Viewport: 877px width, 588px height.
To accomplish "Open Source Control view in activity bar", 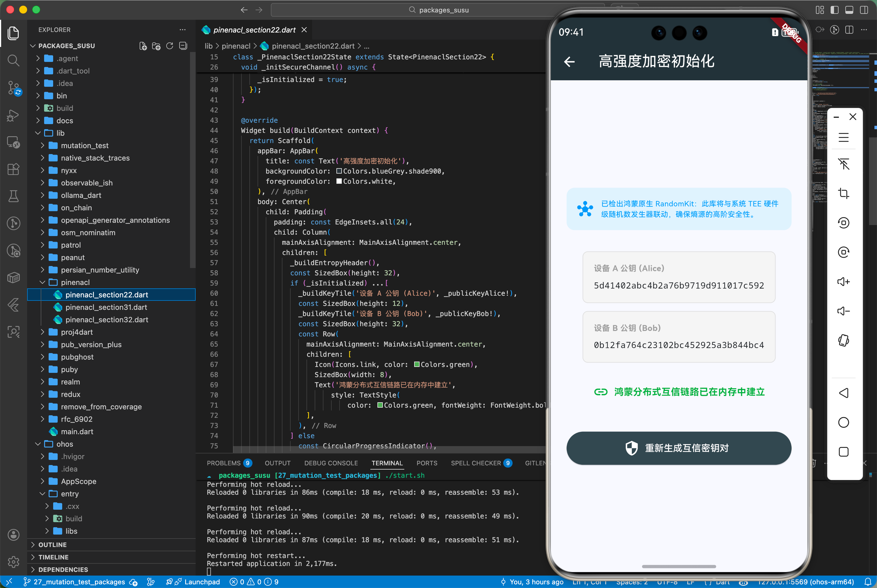I will pos(14,88).
